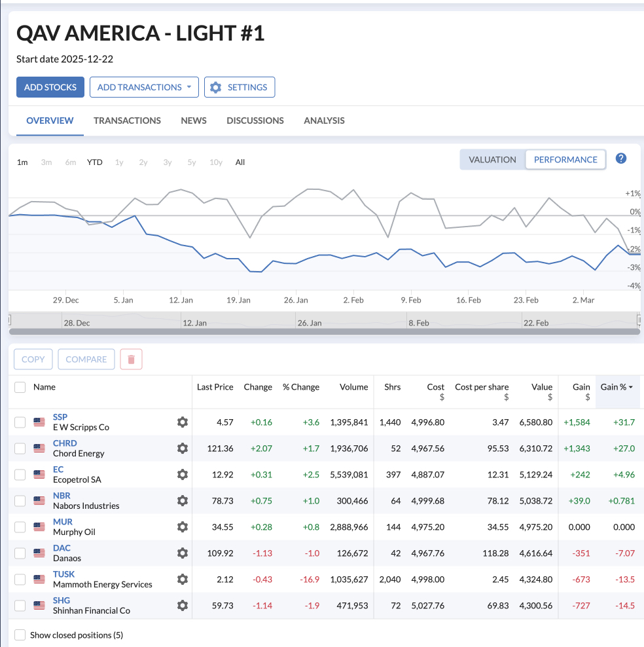
Task: Open gear options for Ecopetrol SA
Action: (183, 475)
